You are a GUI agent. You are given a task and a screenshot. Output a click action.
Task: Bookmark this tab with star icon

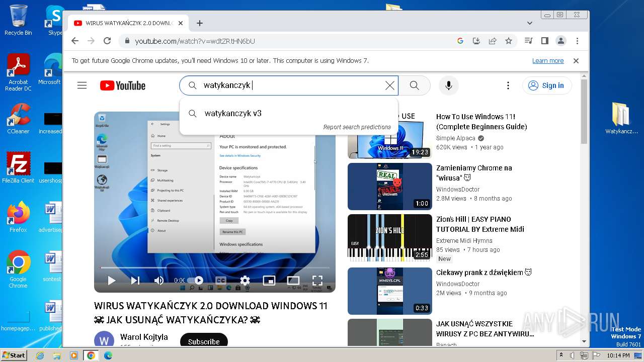click(x=509, y=41)
